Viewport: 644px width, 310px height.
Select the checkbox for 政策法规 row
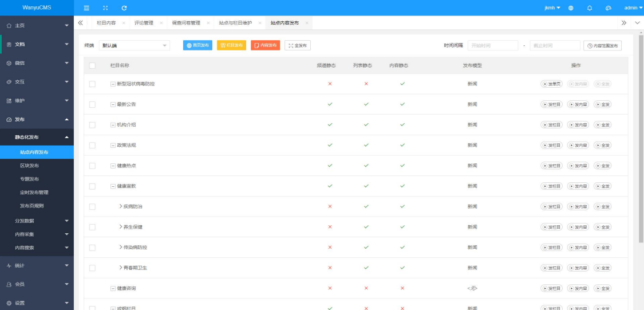pos(92,145)
